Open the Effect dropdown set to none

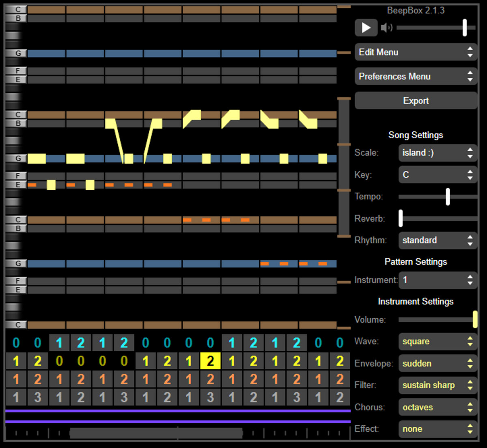click(437, 429)
